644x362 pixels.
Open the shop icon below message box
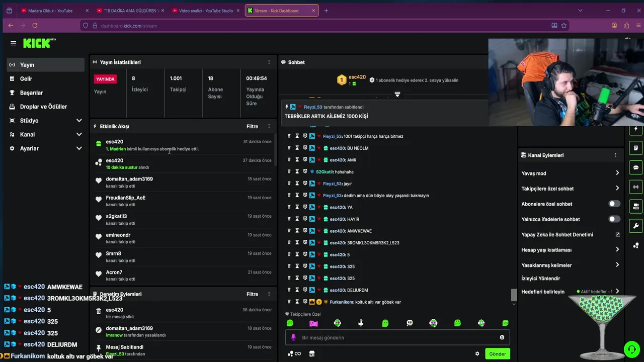click(x=312, y=354)
